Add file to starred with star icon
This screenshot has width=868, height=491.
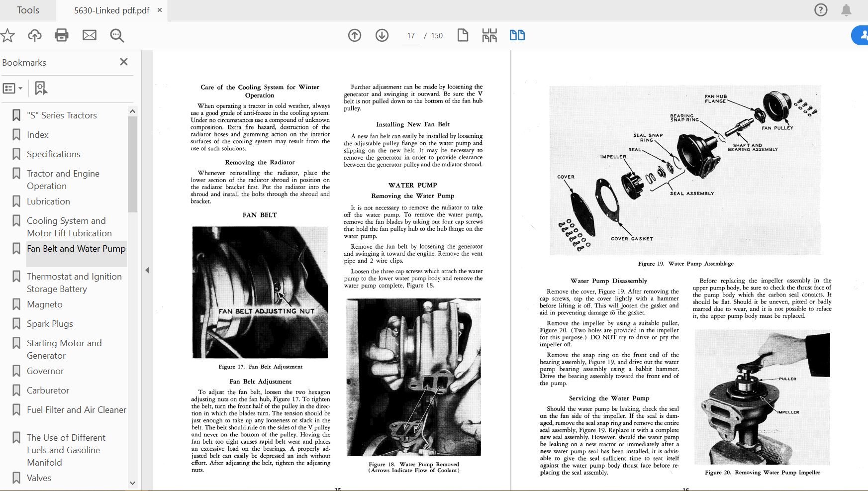coord(7,35)
